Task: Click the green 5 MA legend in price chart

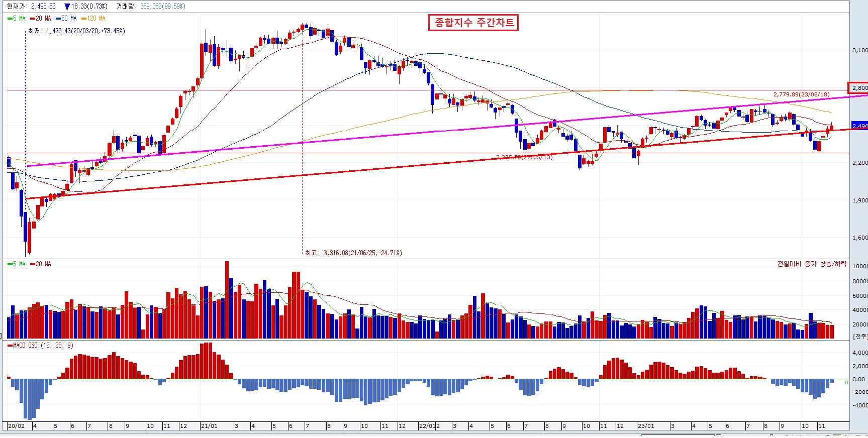Action: 17,19
